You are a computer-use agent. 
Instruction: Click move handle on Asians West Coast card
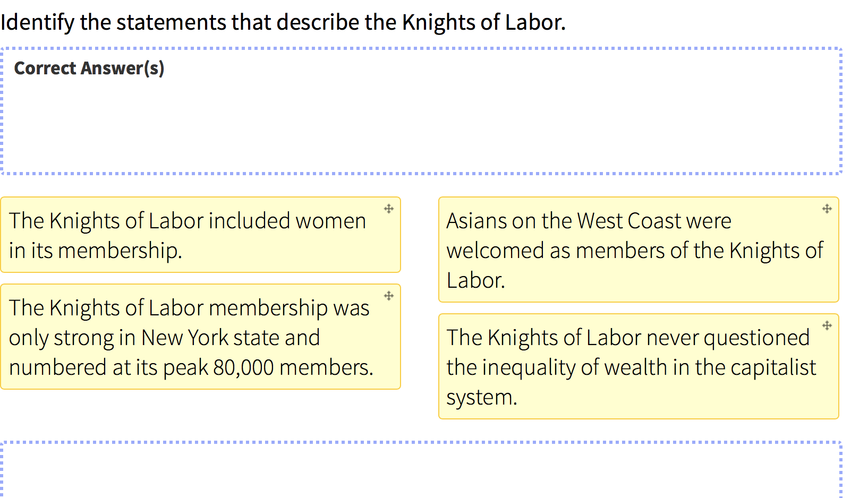[x=827, y=209]
